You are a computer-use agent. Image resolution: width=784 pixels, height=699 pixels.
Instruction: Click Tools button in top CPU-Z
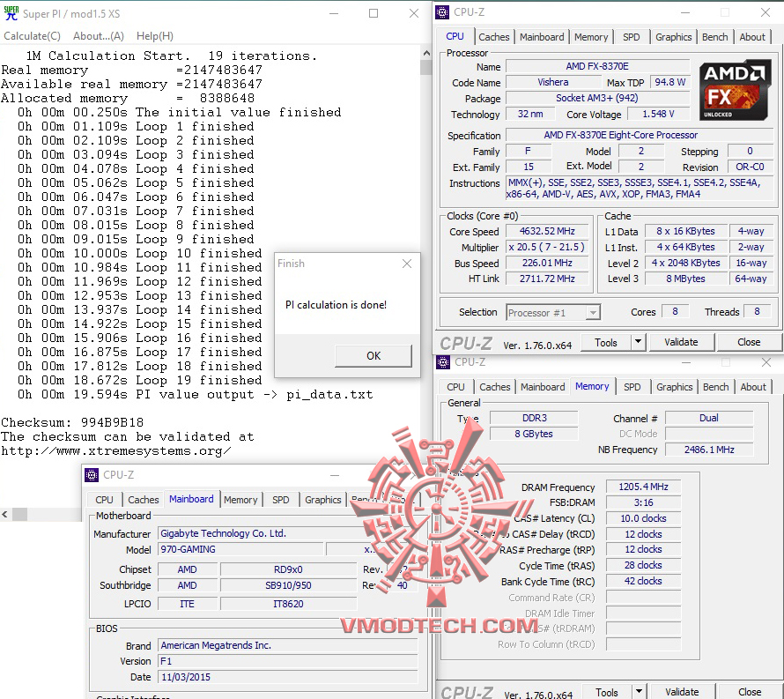tap(606, 343)
